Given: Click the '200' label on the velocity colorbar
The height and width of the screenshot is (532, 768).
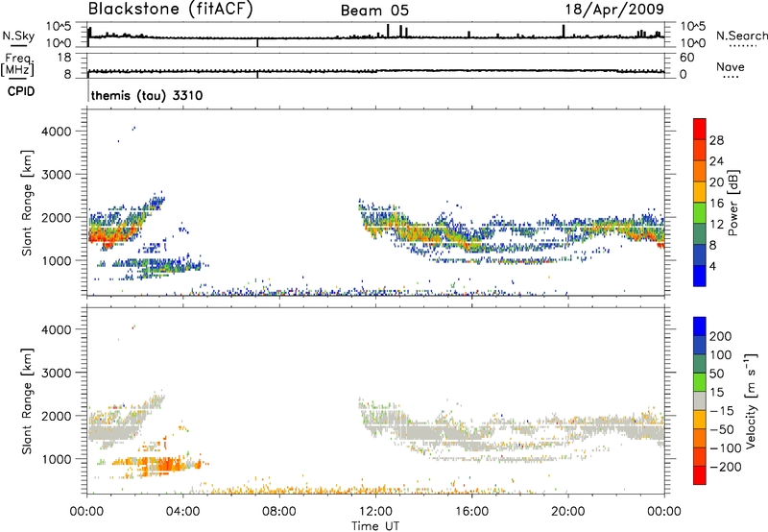Looking at the screenshot, I should pyautogui.click(x=721, y=336).
